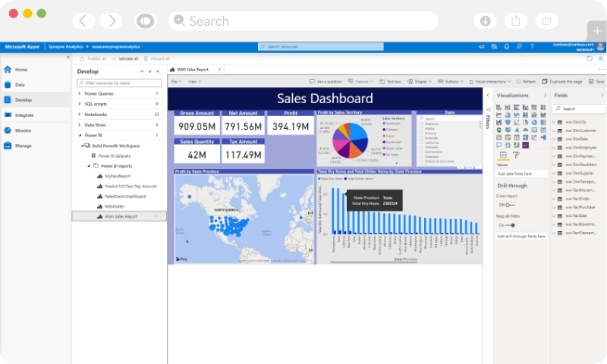This screenshot has width=607, height=364.
Task: Click Refresh in report toolbar
Action: pyautogui.click(x=526, y=82)
